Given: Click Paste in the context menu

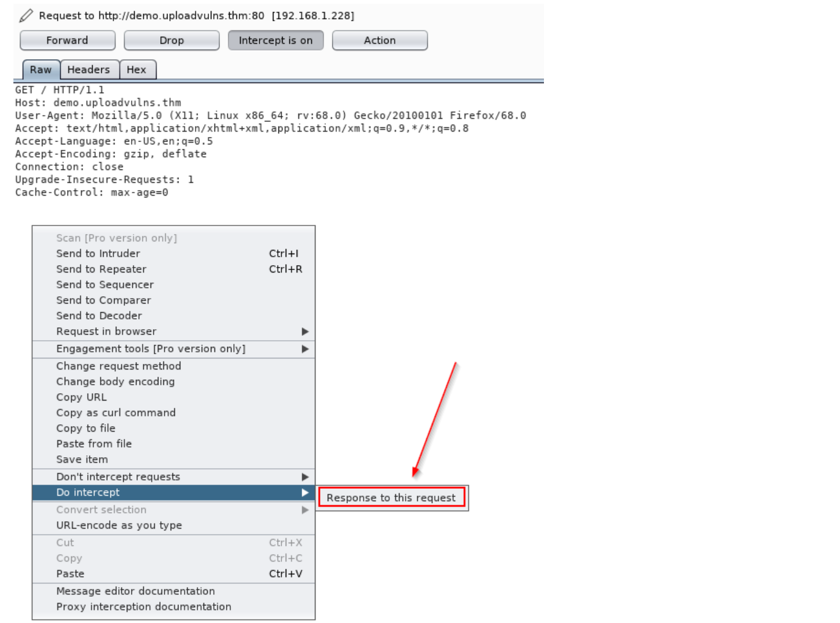Looking at the screenshot, I should point(71,574).
